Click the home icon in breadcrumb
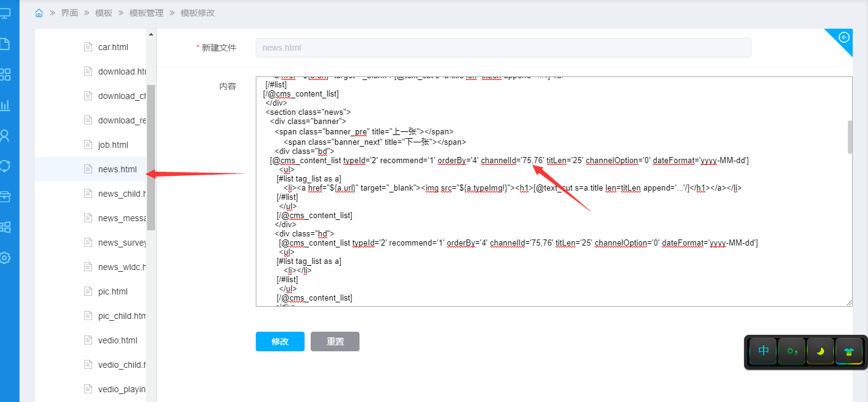 click(39, 13)
